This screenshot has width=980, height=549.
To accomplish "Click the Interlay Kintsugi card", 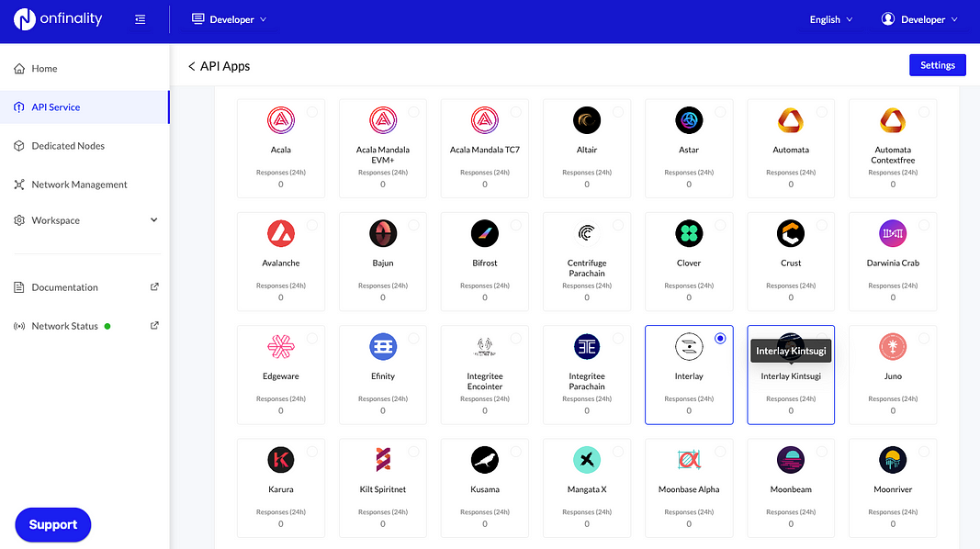I will click(791, 375).
